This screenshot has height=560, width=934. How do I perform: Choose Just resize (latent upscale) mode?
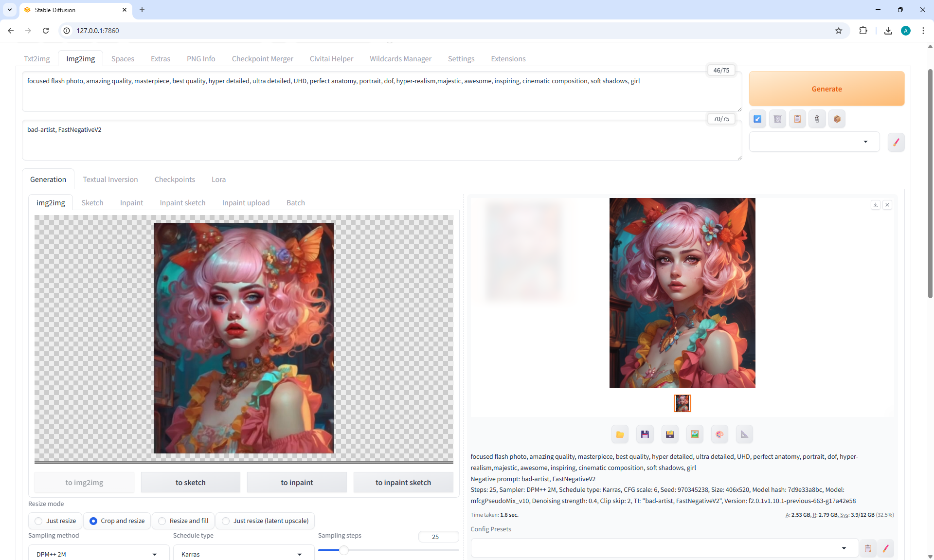(x=226, y=521)
